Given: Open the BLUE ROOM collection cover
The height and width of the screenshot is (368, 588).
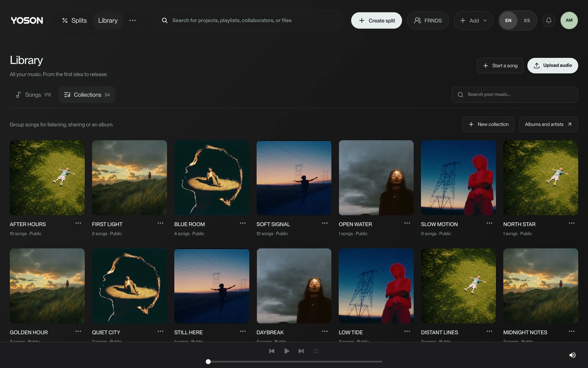Looking at the screenshot, I should (212, 178).
